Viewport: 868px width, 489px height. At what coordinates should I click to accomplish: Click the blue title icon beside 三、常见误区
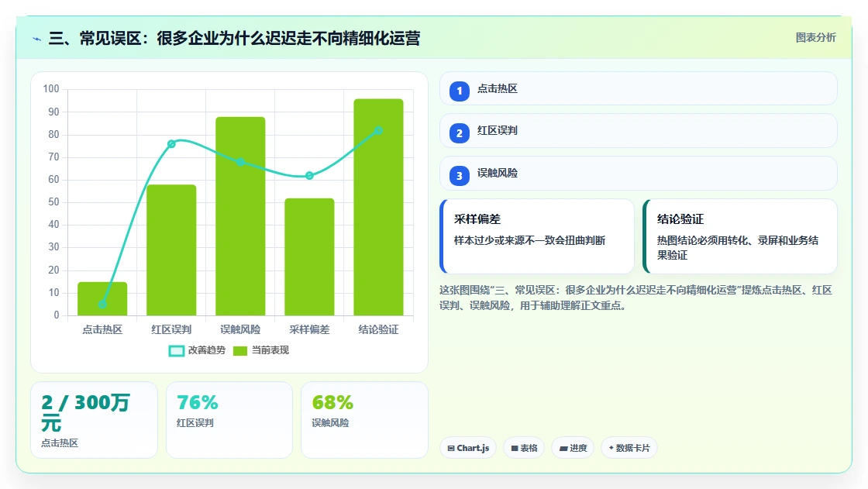[36, 39]
